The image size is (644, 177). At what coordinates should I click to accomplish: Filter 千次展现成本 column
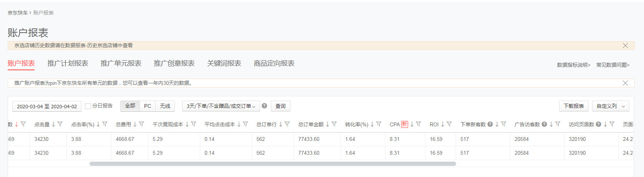click(x=194, y=124)
